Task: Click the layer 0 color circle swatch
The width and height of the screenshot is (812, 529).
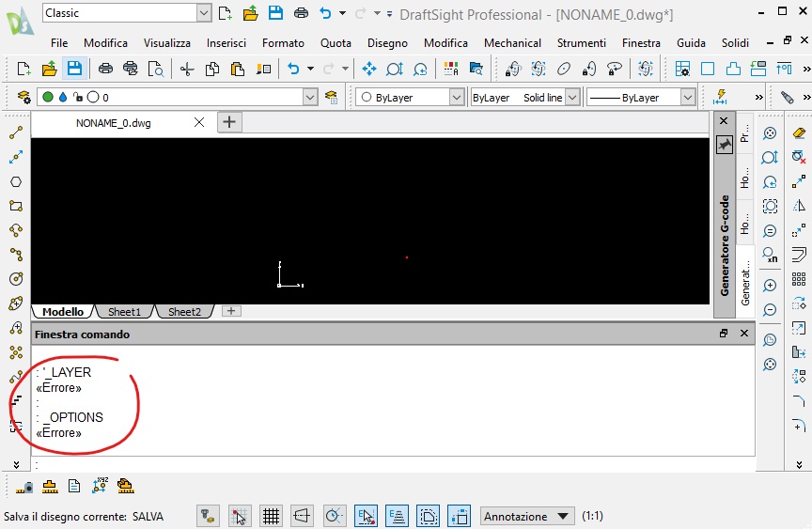Action: [x=93, y=97]
